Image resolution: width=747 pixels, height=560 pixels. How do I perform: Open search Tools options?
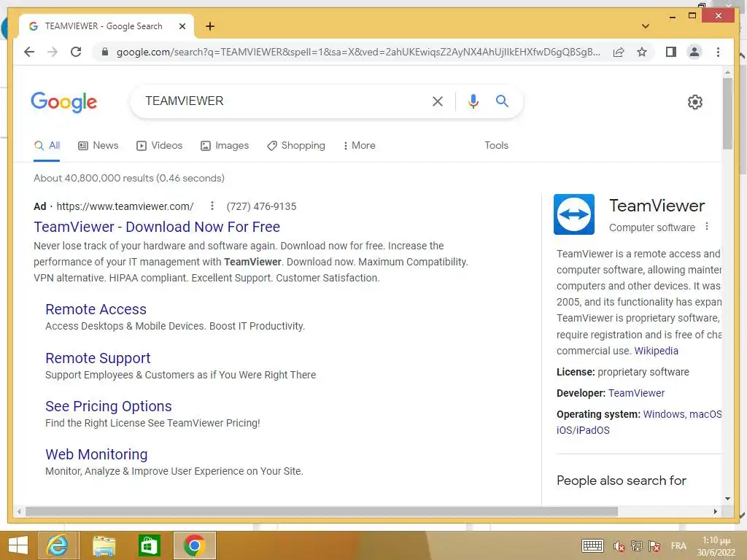point(496,146)
